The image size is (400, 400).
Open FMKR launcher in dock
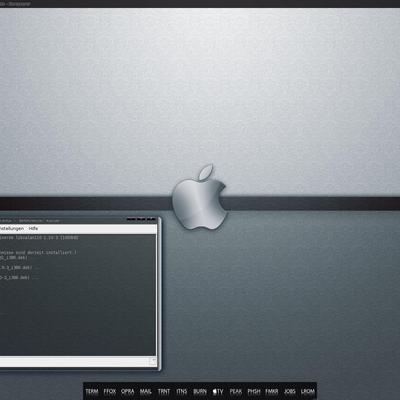pyautogui.click(x=272, y=392)
